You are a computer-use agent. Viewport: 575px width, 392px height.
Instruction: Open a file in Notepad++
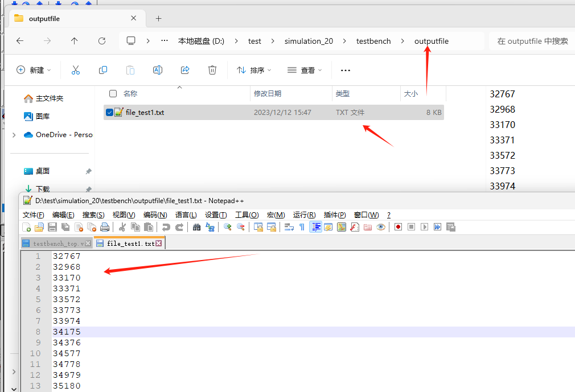pyautogui.click(x=39, y=227)
